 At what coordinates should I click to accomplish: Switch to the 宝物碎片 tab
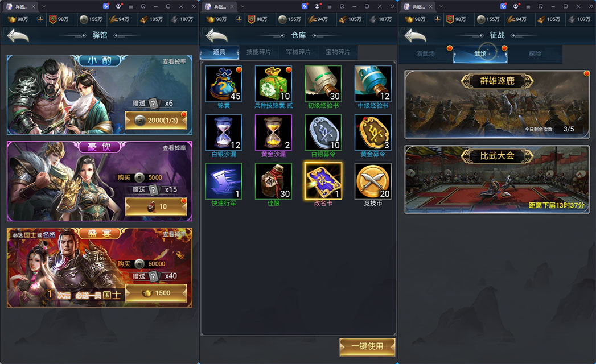(338, 52)
